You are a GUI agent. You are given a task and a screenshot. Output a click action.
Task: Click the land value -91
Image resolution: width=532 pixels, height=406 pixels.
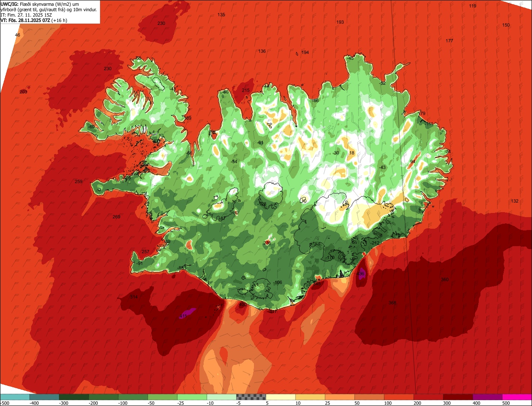tap(139, 263)
